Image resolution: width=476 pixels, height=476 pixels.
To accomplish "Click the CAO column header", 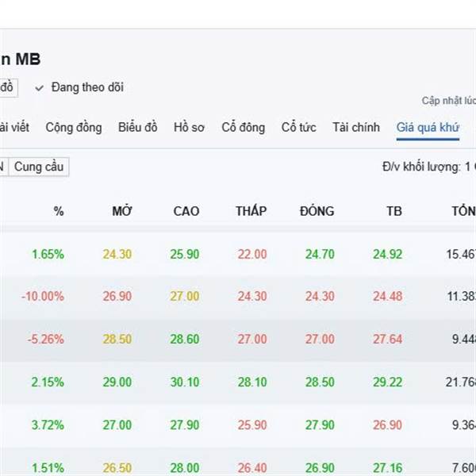I will tap(186, 211).
